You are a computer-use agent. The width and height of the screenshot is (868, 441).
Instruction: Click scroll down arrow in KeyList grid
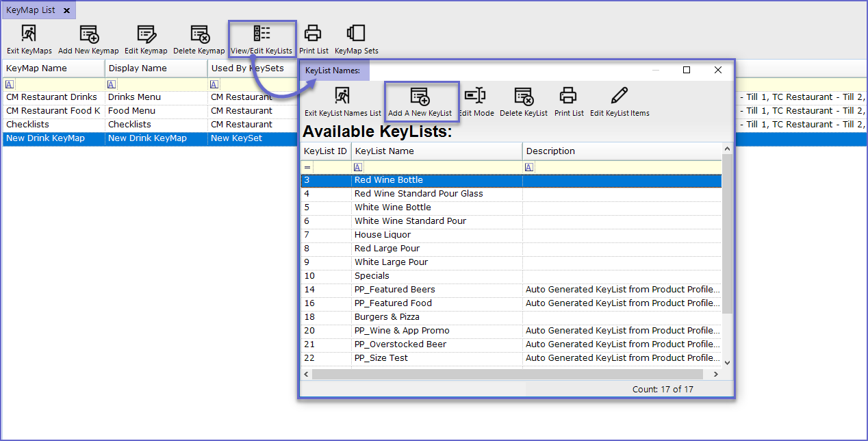pos(726,362)
